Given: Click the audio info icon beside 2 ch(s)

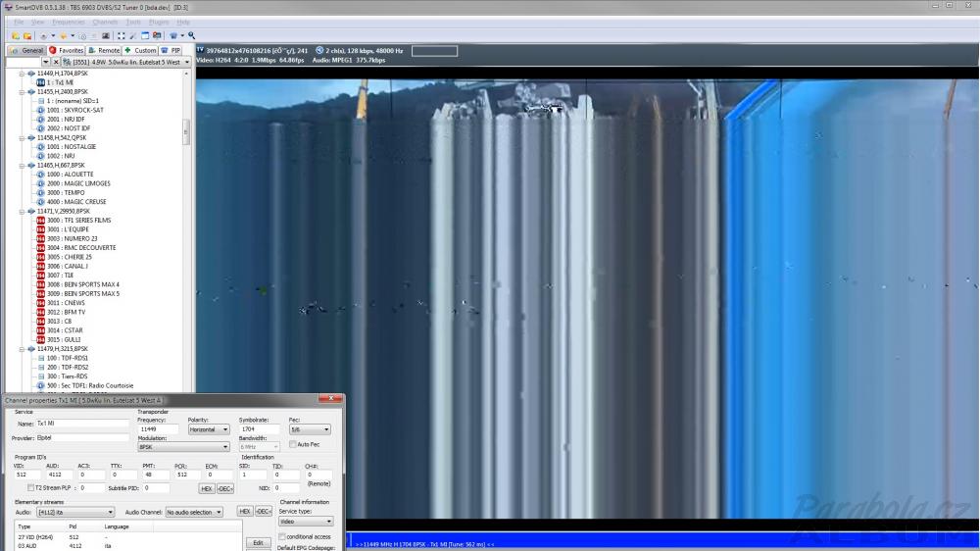Looking at the screenshot, I should [x=319, y=50].
